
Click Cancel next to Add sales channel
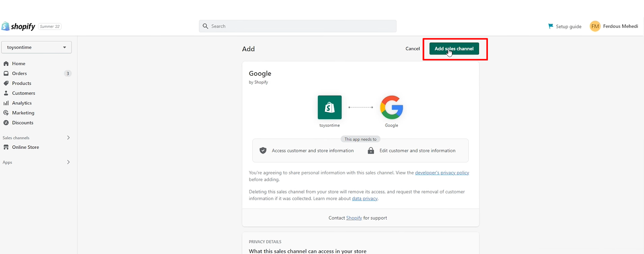[x=413, y=49]
